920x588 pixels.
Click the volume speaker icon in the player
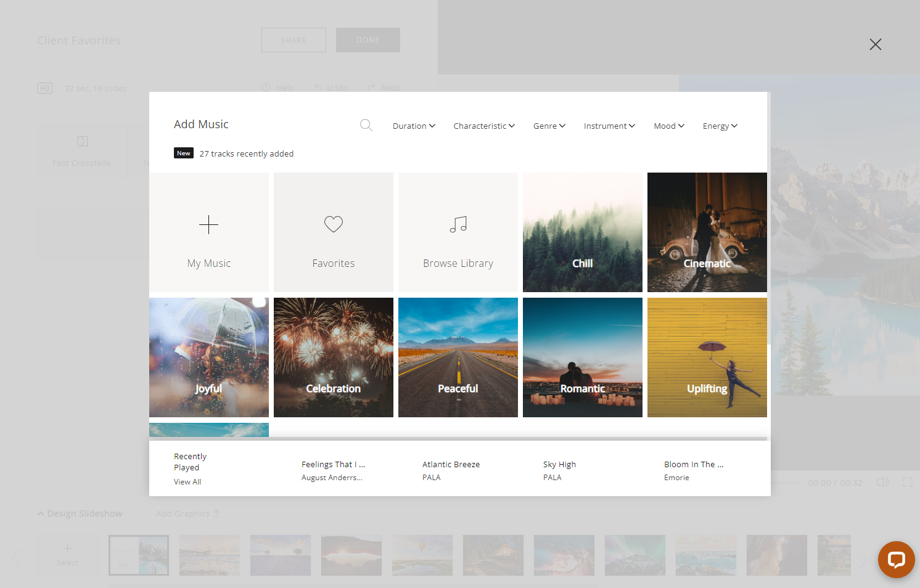883,482
